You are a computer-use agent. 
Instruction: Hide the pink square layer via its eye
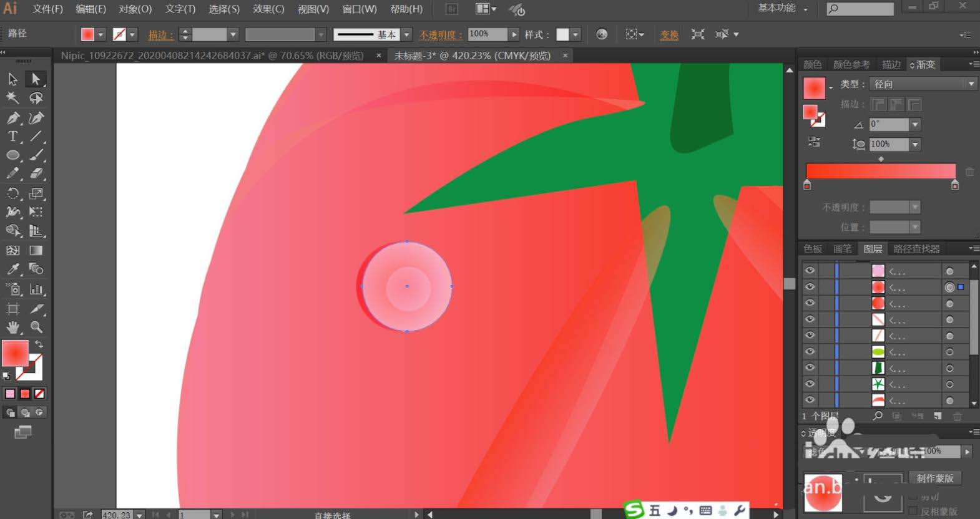810,271
